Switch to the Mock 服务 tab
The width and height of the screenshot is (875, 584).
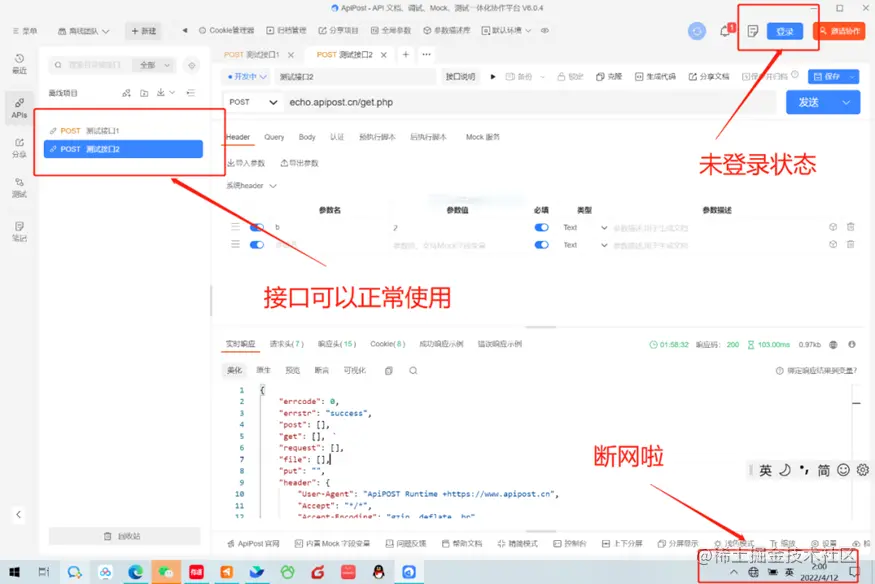coord(483,137)
